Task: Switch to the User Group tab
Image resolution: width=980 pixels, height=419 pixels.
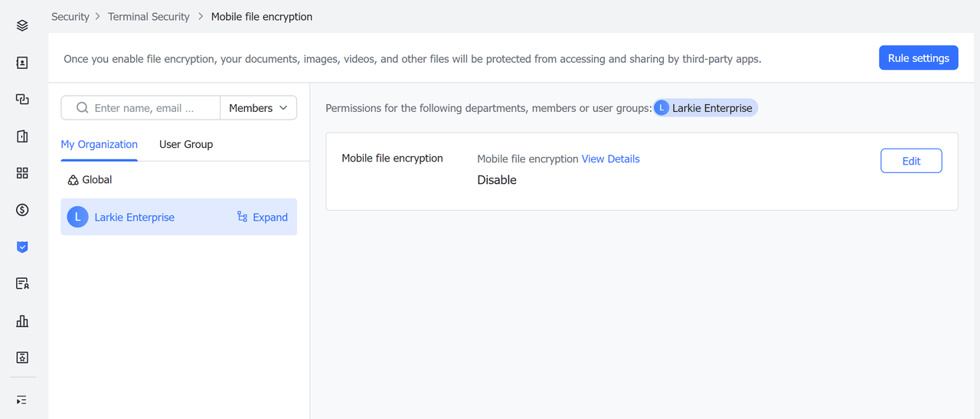Action: coord(186,144)
